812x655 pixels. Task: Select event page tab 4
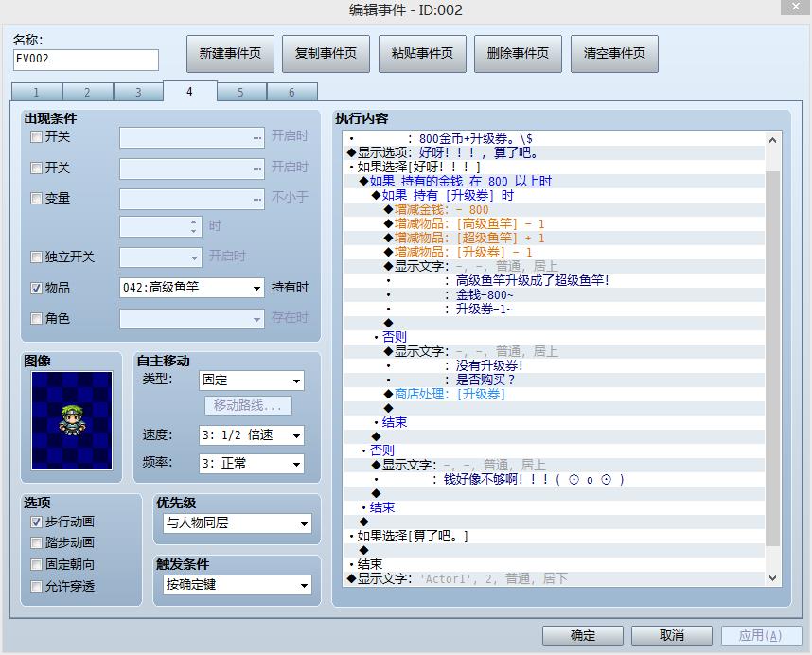(x=189, y=91)
